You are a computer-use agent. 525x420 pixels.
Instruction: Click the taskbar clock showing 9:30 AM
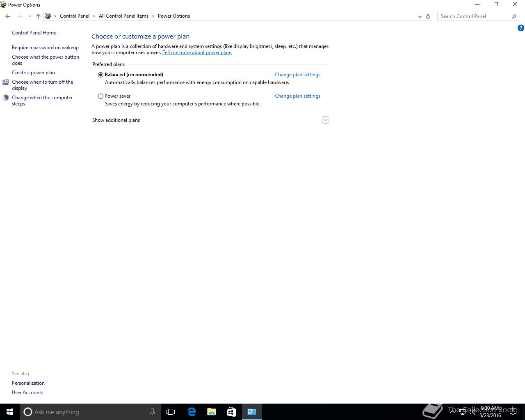click(490, 412)
